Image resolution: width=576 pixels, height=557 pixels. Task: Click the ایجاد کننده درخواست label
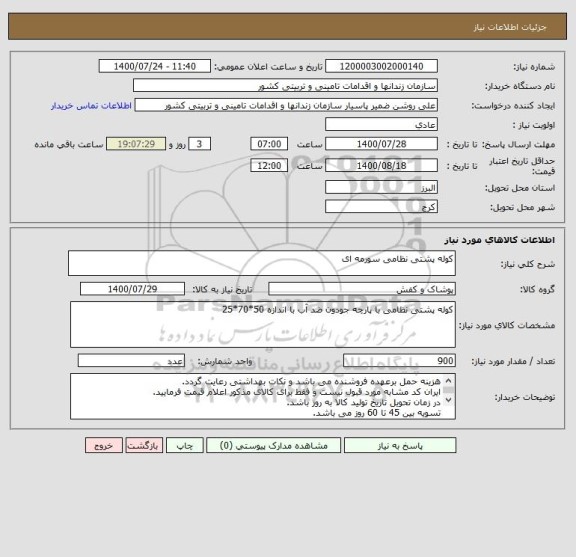pyautogui.click(x=513, y=106)
